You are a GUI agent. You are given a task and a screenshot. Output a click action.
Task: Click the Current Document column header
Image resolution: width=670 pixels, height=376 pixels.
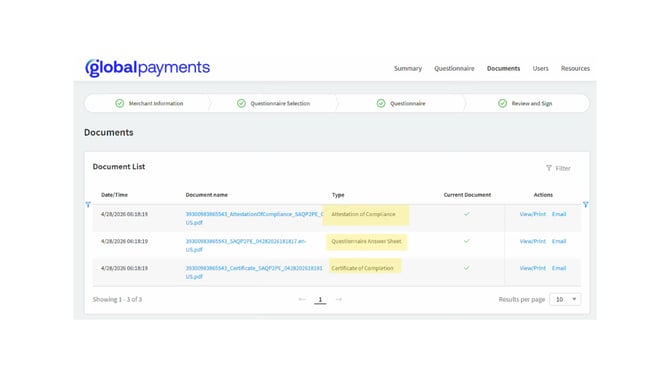click(467, 195)
